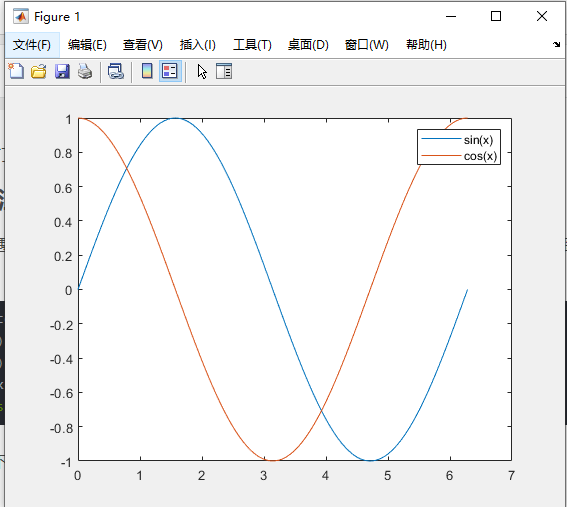The height and width of the screenshot is (507, 567).
Task: Click the orange line sample in the legend
Action: (441, 156)
